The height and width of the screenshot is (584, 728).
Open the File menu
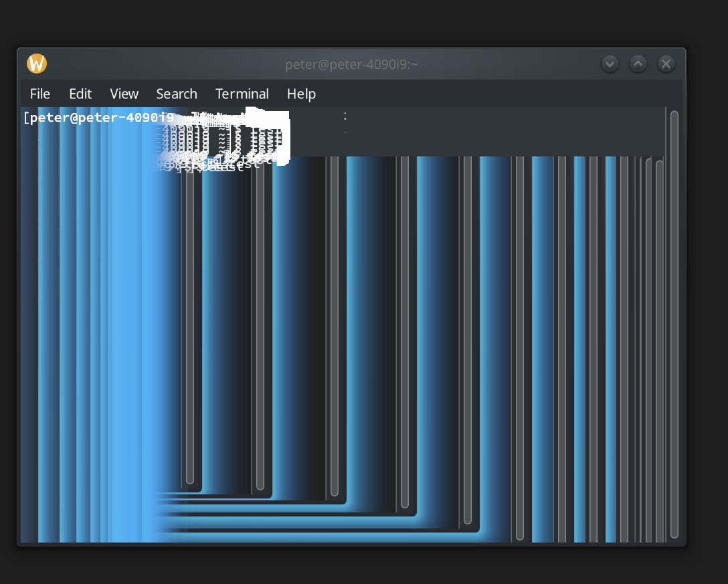click(39, 94)
